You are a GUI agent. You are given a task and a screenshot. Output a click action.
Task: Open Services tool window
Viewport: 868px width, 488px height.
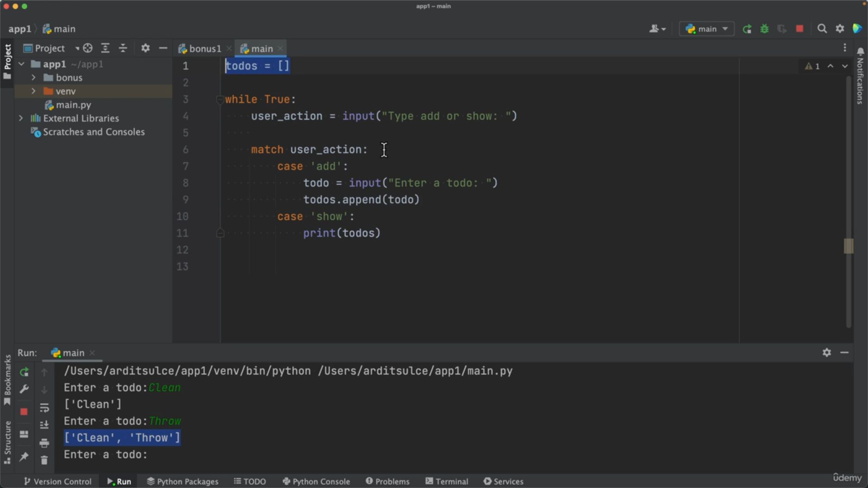coord(504,482)
